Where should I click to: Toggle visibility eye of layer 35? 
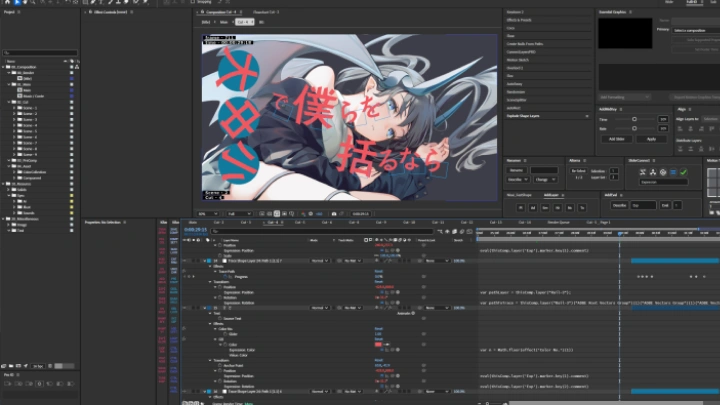pos(185,308)
